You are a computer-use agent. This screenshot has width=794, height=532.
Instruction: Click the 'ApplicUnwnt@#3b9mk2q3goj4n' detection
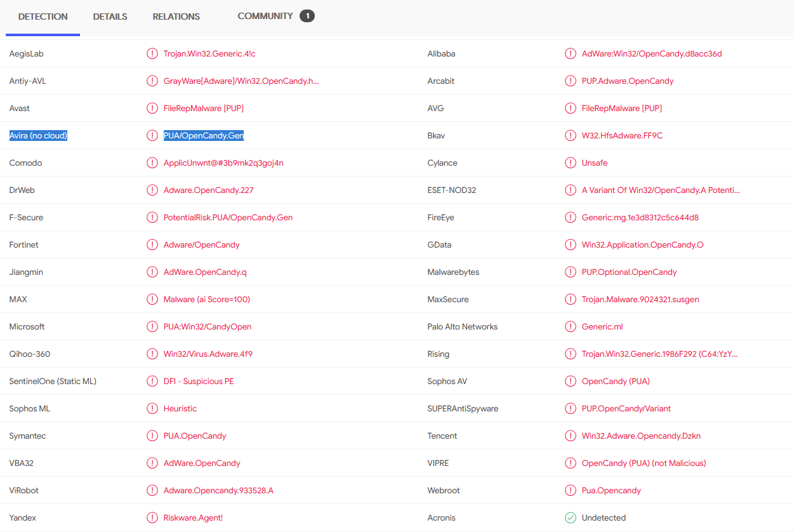(223, 163)
